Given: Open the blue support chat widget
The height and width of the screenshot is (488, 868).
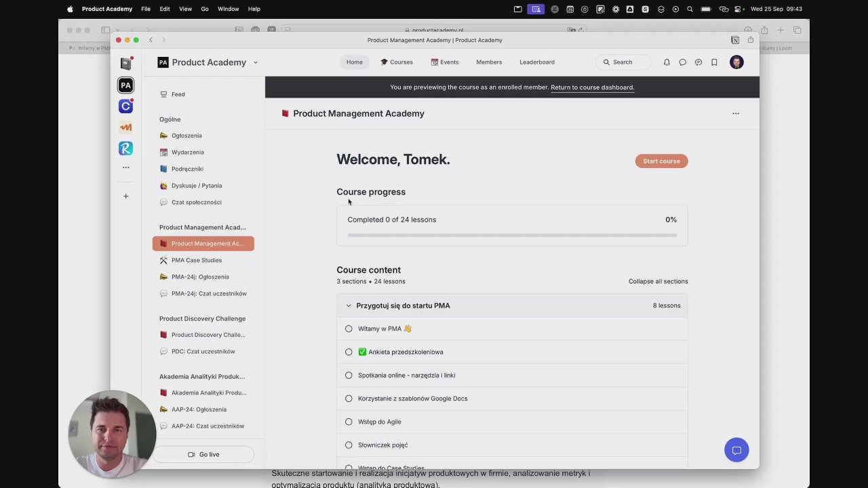Looking at the screenshot, I should [736, 450].
